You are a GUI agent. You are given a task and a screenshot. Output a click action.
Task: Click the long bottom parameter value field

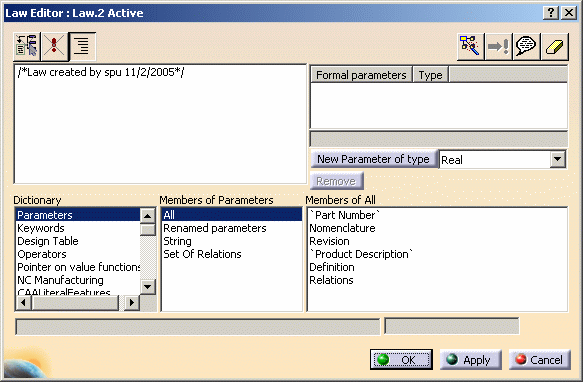[x=197, y=327]
